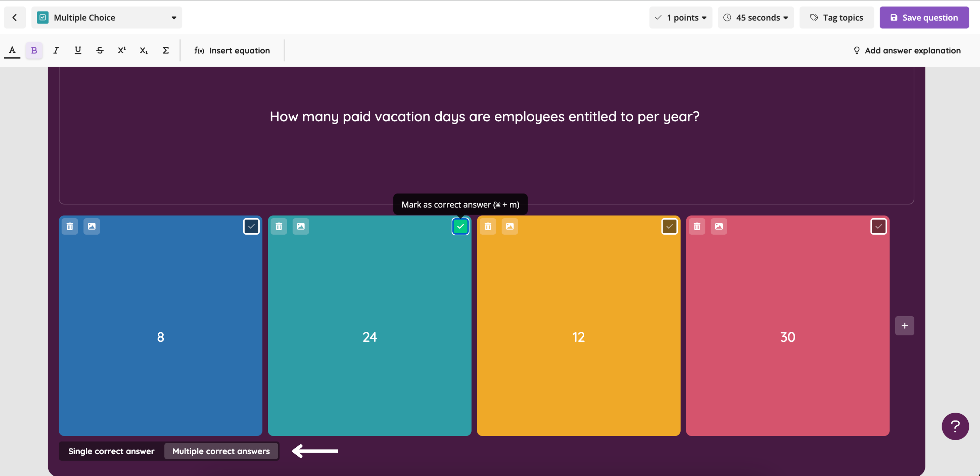Click the subscript formatting icon
Viewport: 980px width, 476px height.
(x=143, y=50)
